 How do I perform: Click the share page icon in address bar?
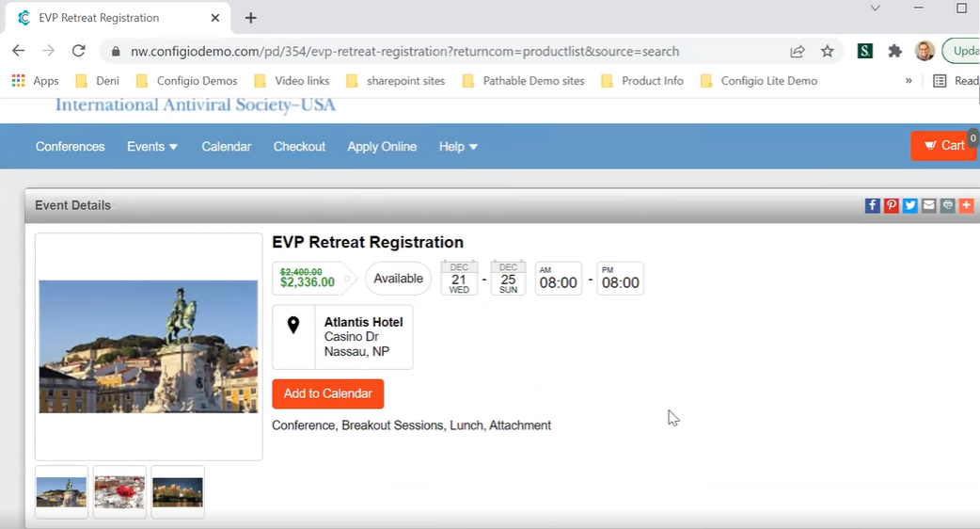(x=798, y=51)
